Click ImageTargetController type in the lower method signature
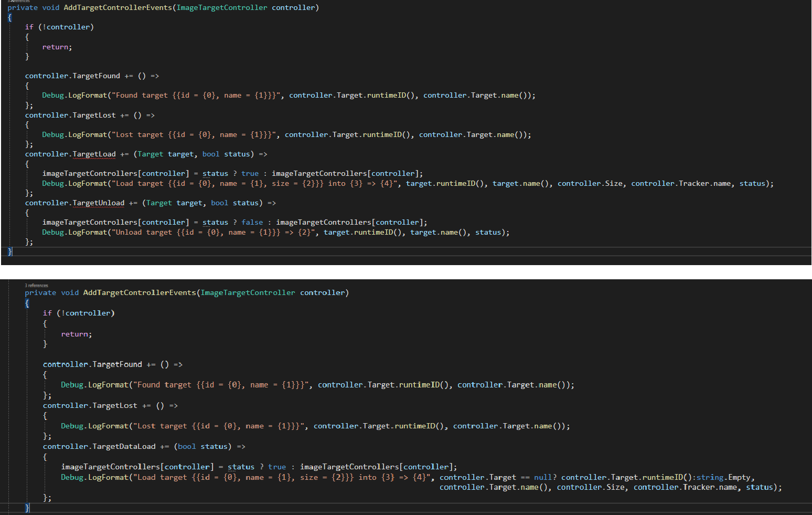 click(248, 293)
